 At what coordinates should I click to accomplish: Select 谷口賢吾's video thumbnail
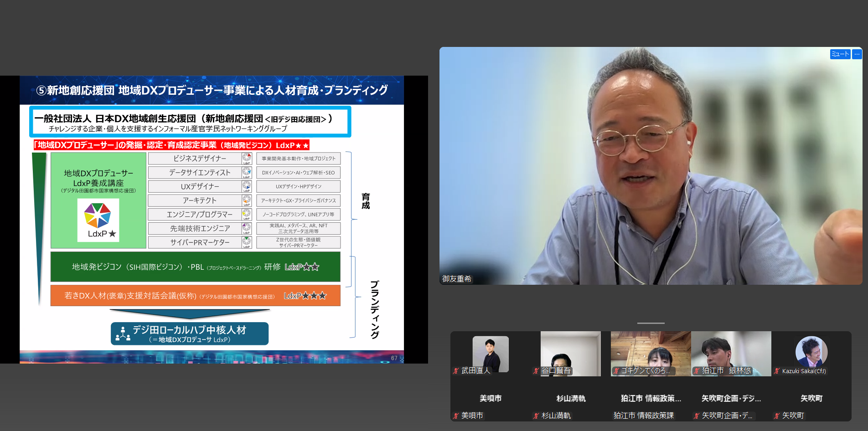571,354
